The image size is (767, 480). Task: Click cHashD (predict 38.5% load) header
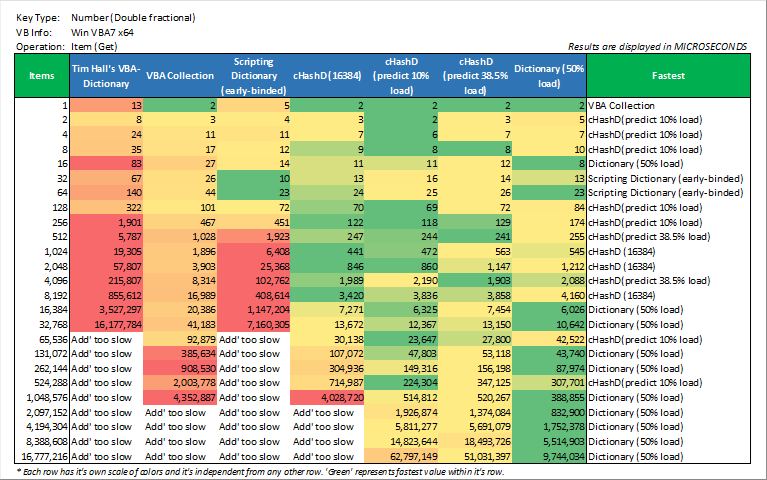click(475, 75)
